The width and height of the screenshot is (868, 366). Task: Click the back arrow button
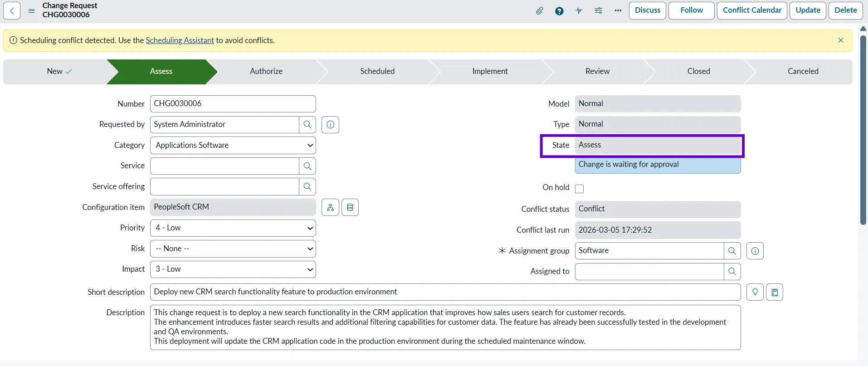pyautogui.click(x=12, y=10)
